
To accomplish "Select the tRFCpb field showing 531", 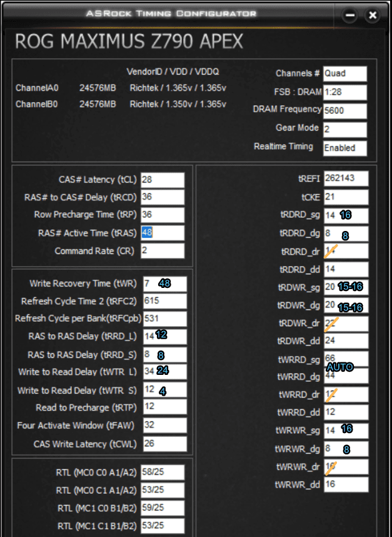I will point(165,319).
